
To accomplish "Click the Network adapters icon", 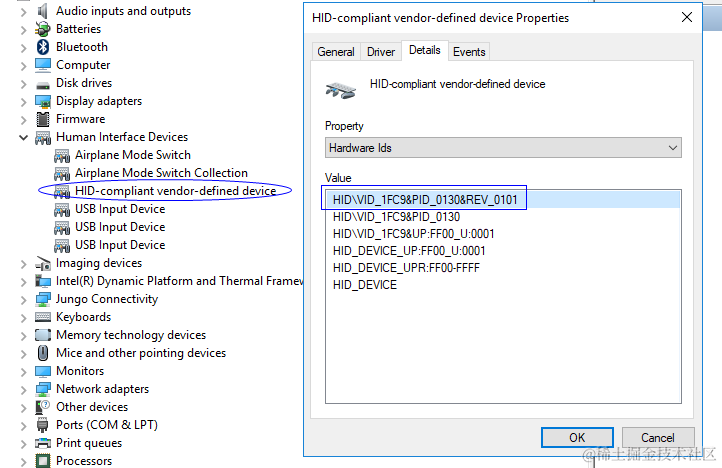I will tap(43, 389).
